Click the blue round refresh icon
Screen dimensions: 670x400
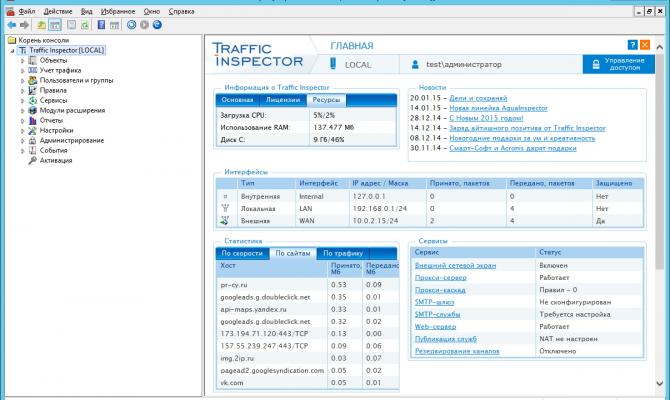click(157, 25)
